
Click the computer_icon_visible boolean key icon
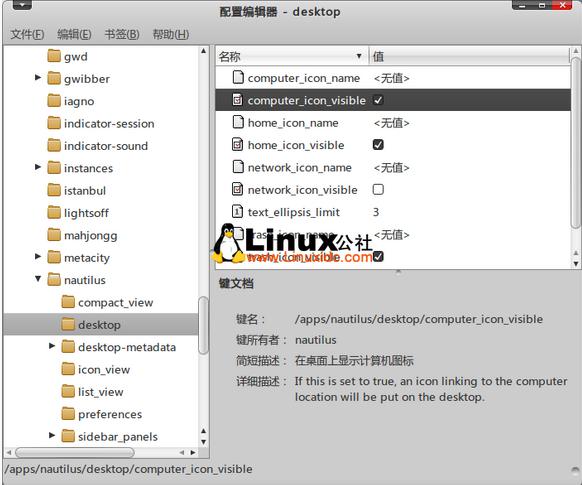pos(238,99)
